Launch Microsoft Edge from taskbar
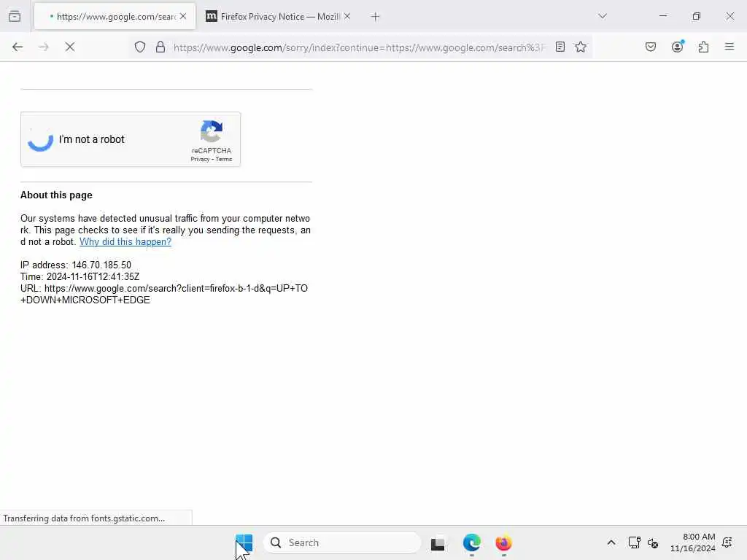Screen dimensions: 747x560 pos(472,542)
